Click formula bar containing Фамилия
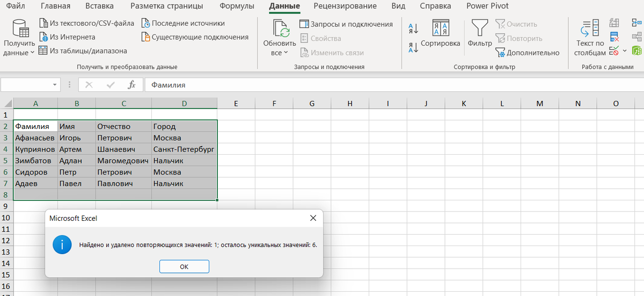The width and height of the screenshot is (644, 296). coord(394,85)
